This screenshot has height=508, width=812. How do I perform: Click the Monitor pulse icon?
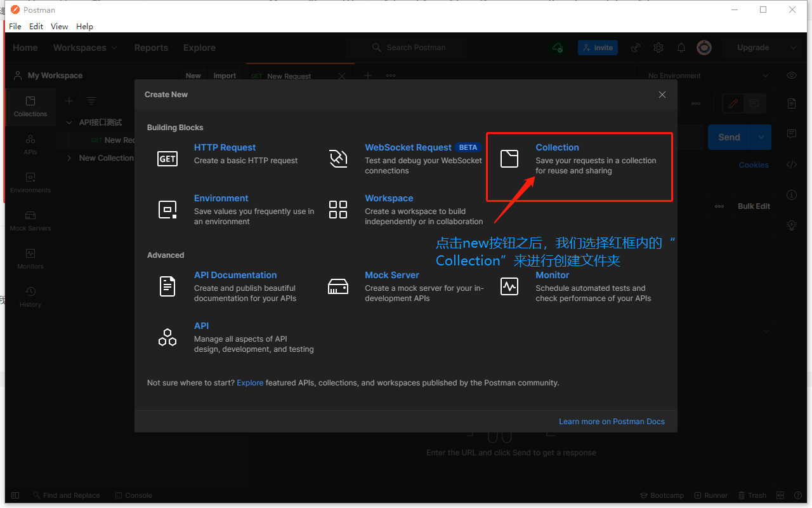click(509, 286)
